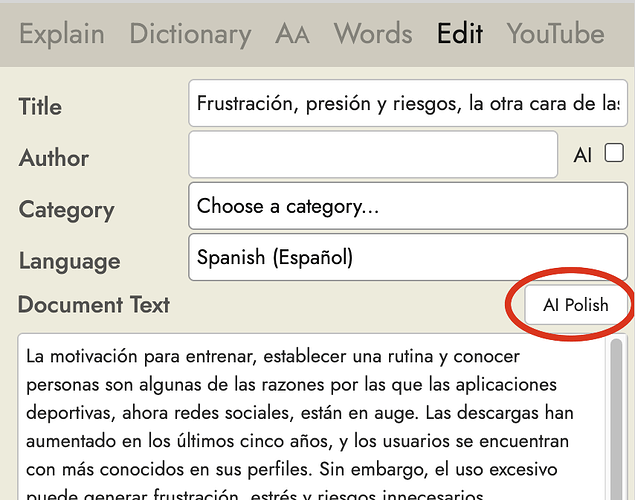This screenshot has height=500, width=635.
Task: Click the Title field label
Action: pos(40,106)
